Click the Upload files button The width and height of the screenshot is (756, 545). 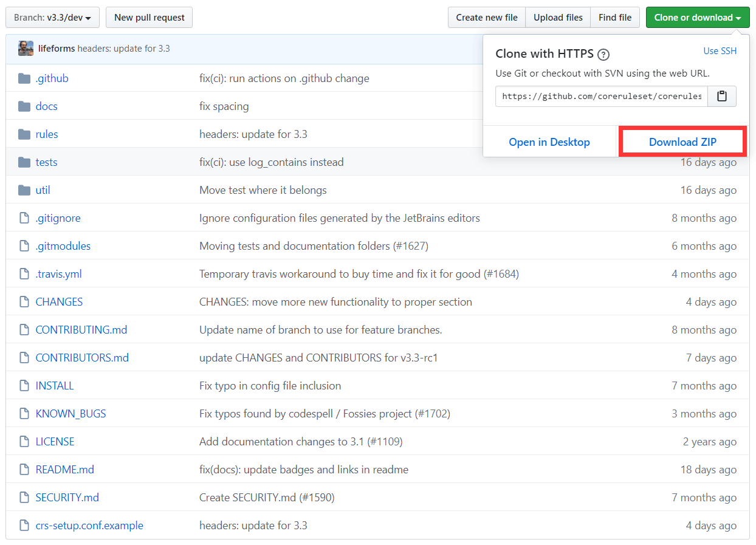(x=558, y=18)
